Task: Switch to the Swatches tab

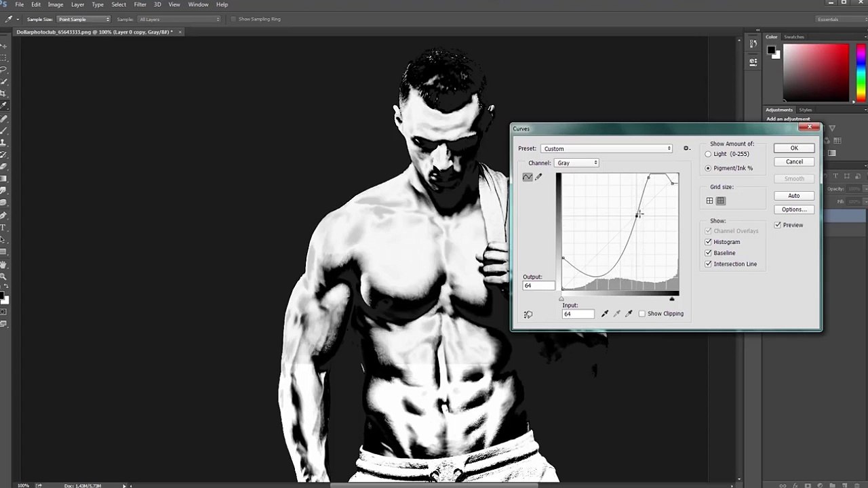Action: [x=794, y=37]
